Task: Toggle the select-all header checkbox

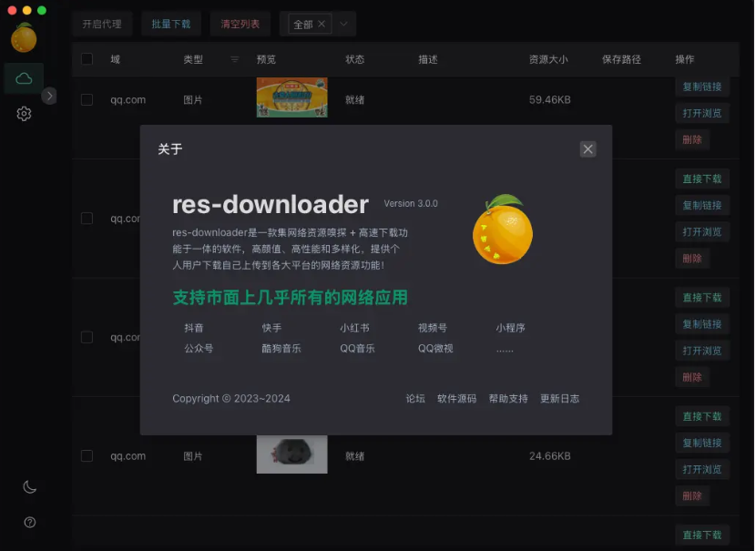Action: (x=87, y=59)
